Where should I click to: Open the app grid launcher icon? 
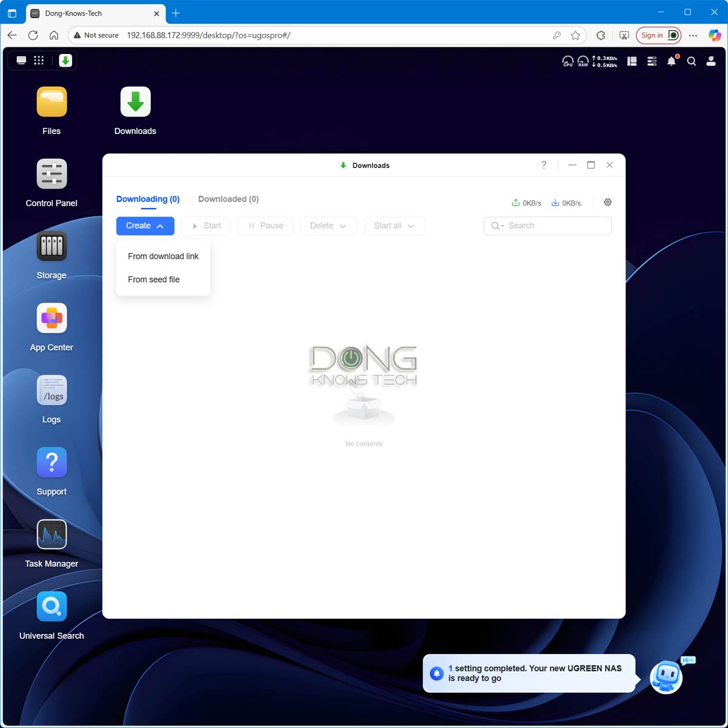39,60
